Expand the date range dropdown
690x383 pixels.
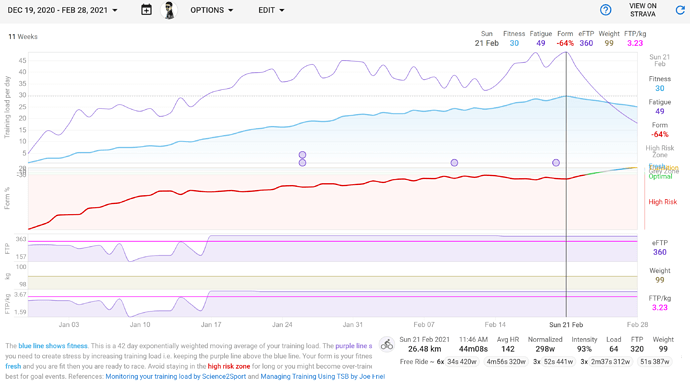(x=62, y=10)
